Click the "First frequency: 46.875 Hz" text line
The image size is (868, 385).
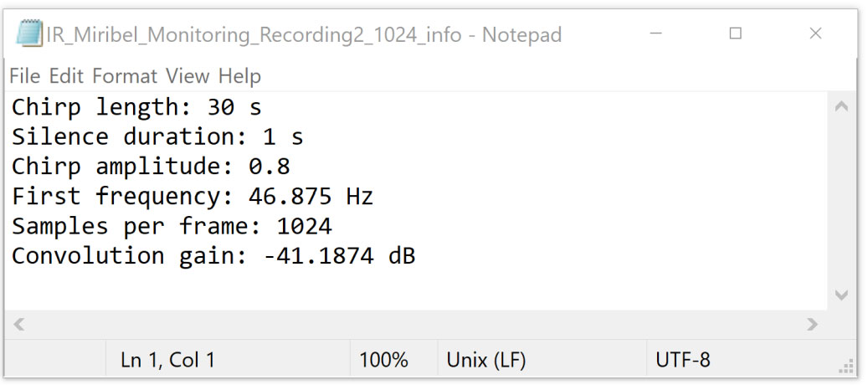pos(193,197)
